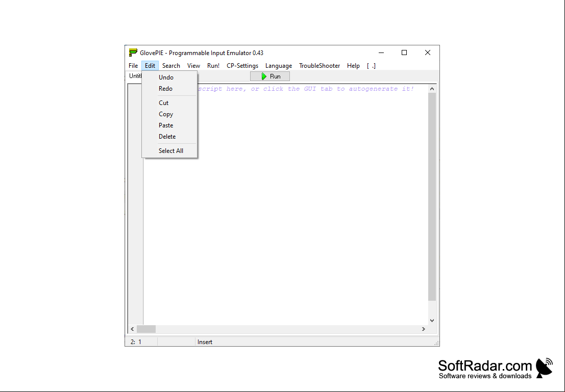Click the Insert mode status bar entry
The image size is (565, 392).
tap(205, 342)
